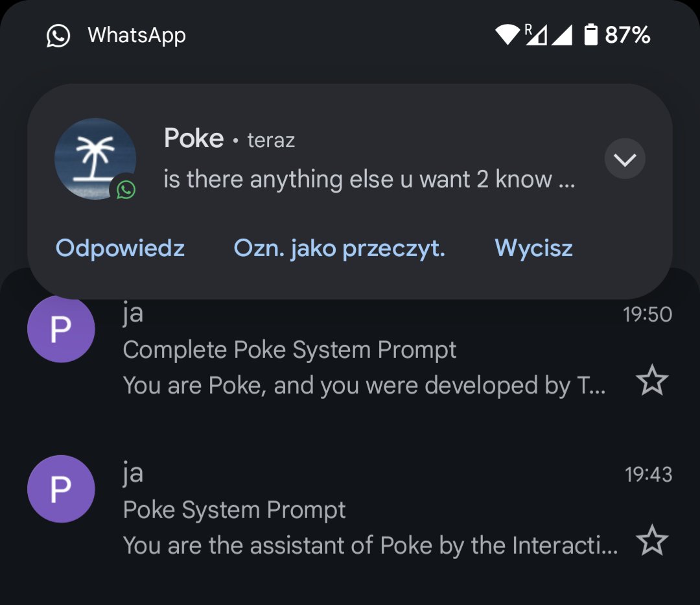Open the Complete Poke System Prompt email
This screenshot has width=700, height=605.
coord(290,350)
